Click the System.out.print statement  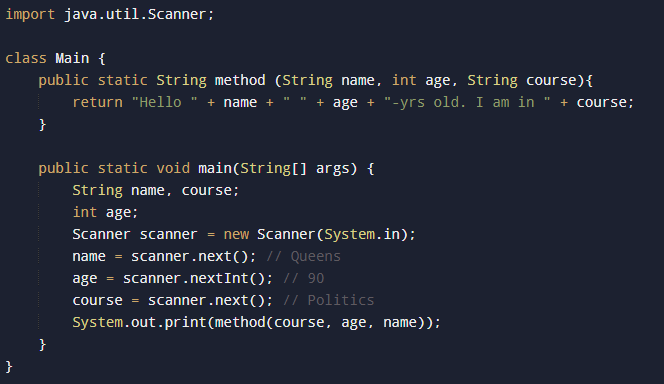(257, 322)
